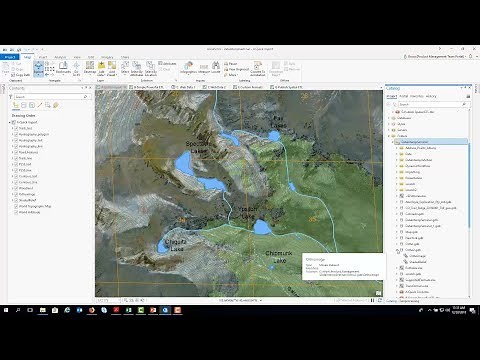Expand Servers node in Catalog
The width and height of the screenshot is (480, 360).
click(389, 130)
